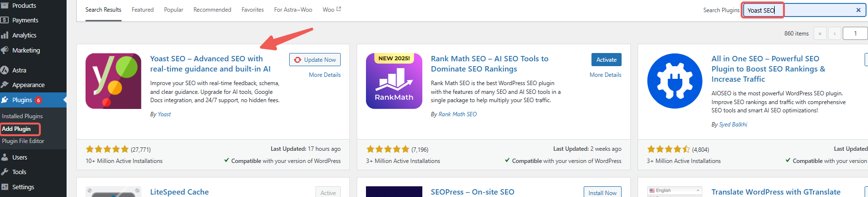Switch to the Featured tab
The height and width of the screenshot is (197, 868).
[142, 10]
